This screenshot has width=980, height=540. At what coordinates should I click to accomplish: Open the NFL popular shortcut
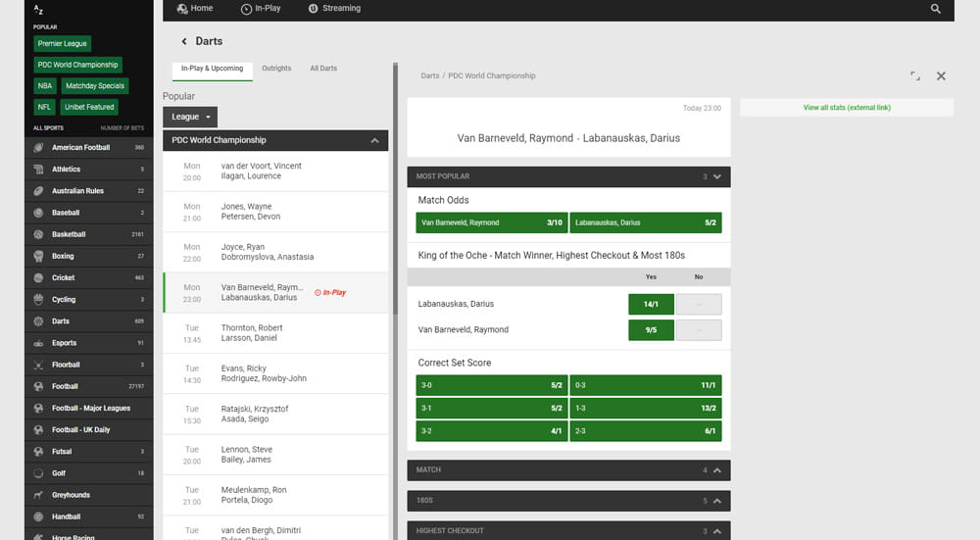pos(44,107)
